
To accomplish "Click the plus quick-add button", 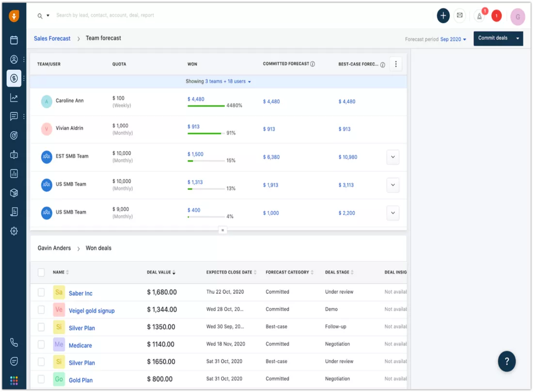I will pos(443,15).
